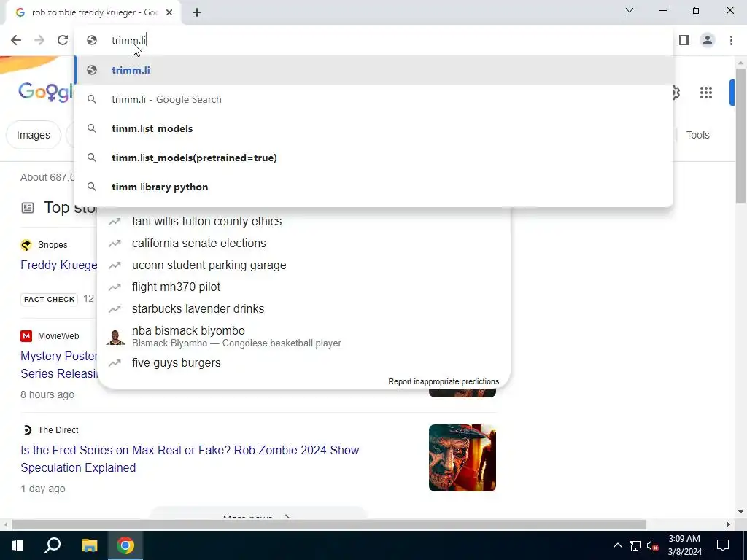This screenshot has height=560, width=747.
Task: Open File Explorer from the taskbar
Action: pyautogui.click(x=89, y=545)
